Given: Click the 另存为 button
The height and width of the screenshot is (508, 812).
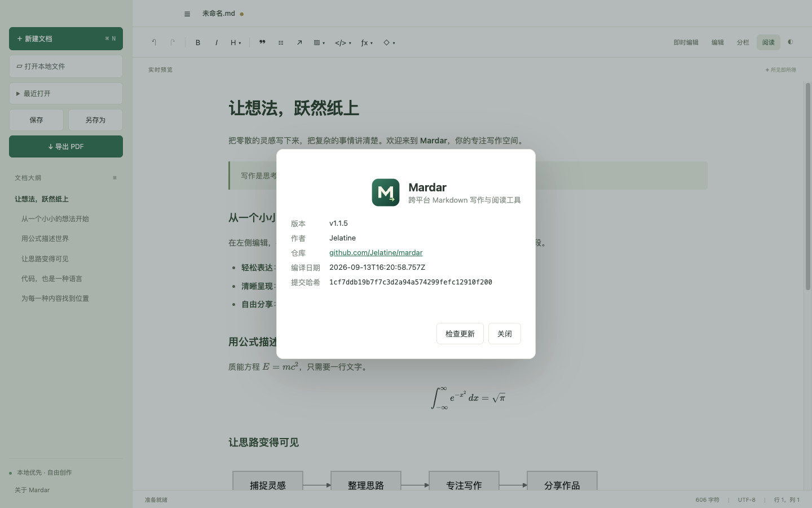Looking at the screenshot, I should coord(95,120).
